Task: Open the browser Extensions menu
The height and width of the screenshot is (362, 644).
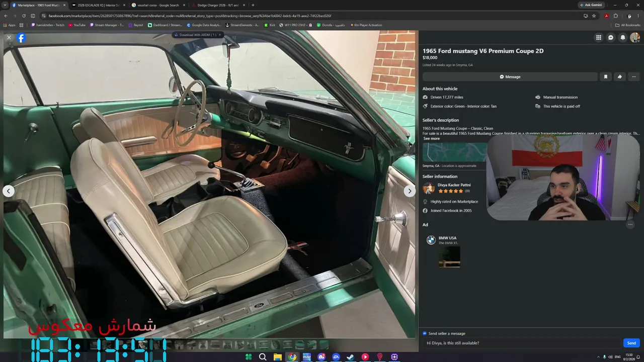Action: pos(615,16)
